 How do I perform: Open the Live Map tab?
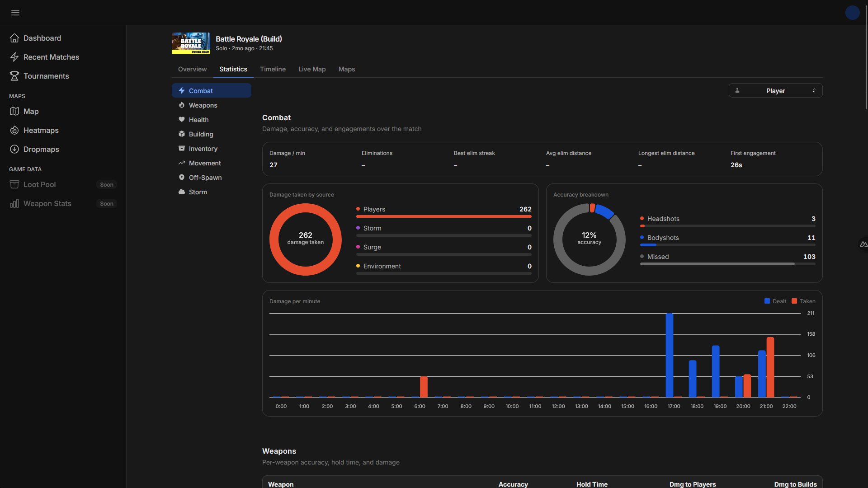click(x=312, y=69)
